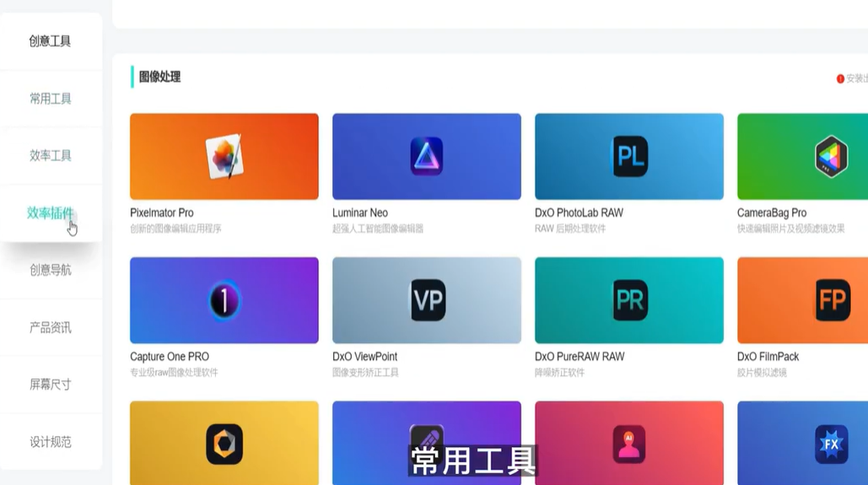Open the DxO PhotoLab RAW title link
Image resolution: width=868 pixels, height=485 pixels.
579,213
